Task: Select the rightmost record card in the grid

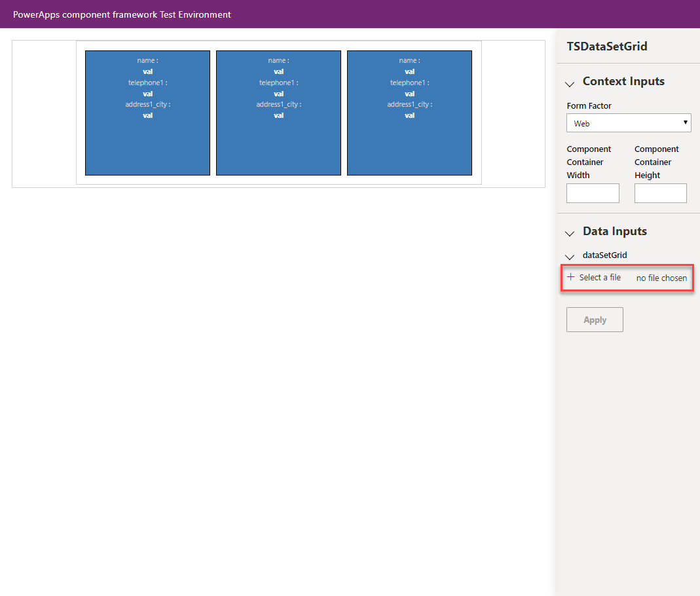Action: (409, 113)
